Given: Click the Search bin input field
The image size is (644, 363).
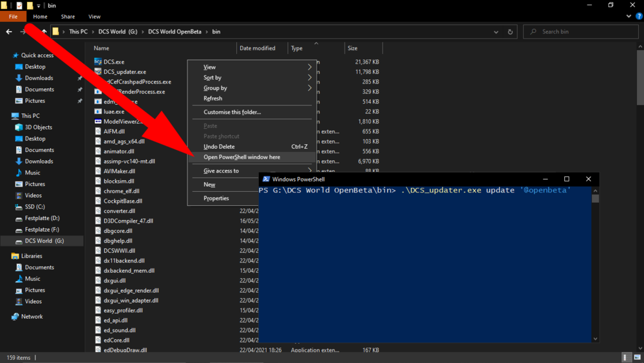Looking at the screenshot, I should point(580,32).
